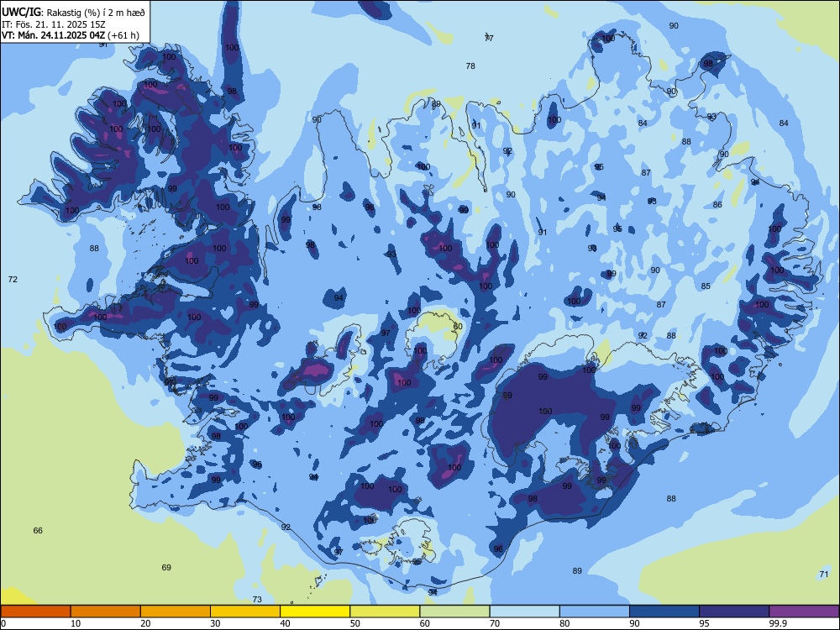Click the 70–80 pale blue legend swatch

click(x=525, y=612)
